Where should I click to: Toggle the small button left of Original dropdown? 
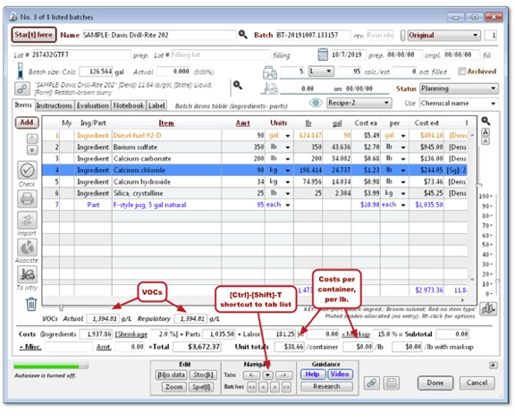point(402,35)
